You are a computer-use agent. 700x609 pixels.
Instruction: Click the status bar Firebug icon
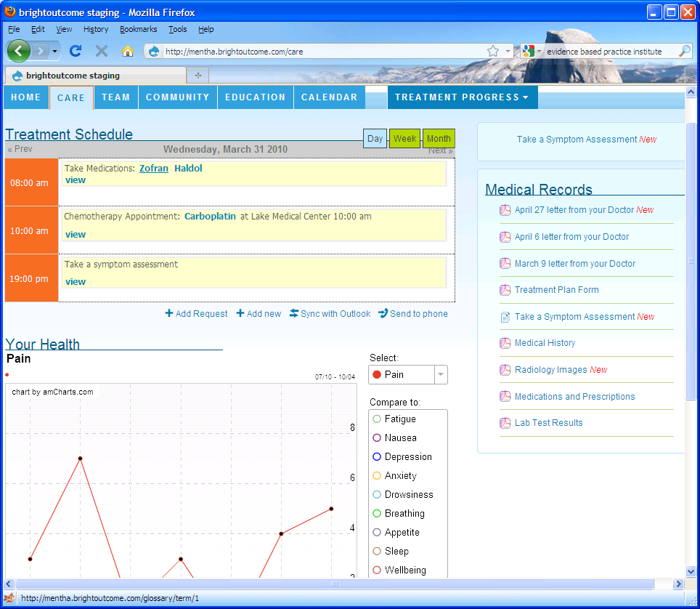point(9,598)
